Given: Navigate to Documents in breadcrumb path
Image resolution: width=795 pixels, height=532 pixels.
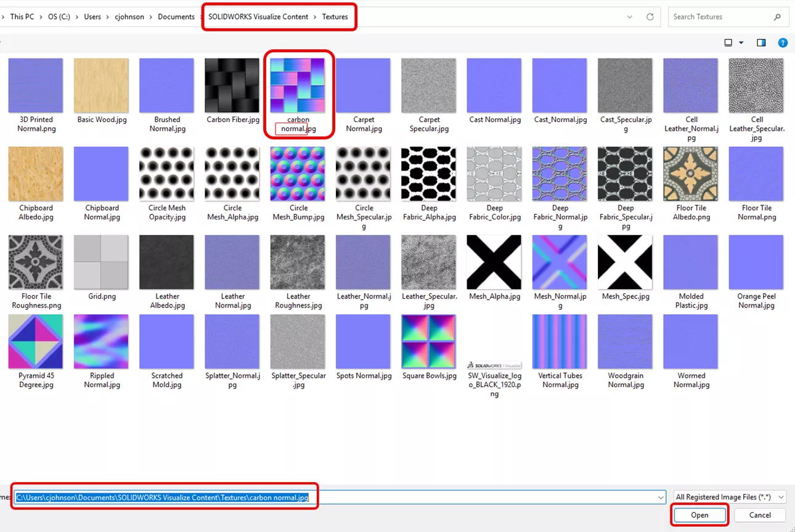Looking at the screenshot, I should (176, 17).
